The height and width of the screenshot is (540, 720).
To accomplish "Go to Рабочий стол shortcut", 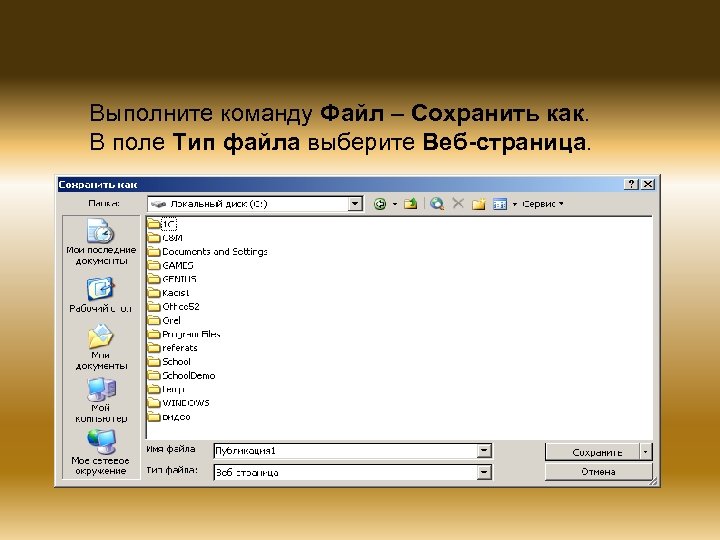I will coord(101,295).
